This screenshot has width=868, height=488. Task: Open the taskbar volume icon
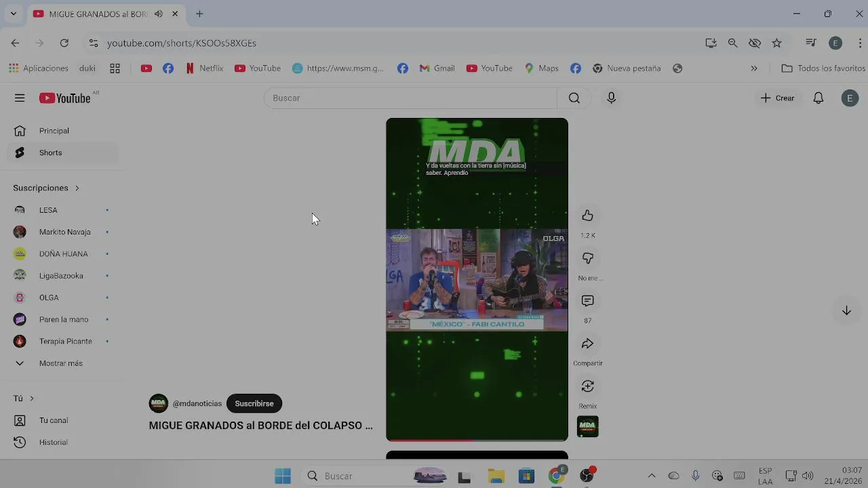click(807, 476)
